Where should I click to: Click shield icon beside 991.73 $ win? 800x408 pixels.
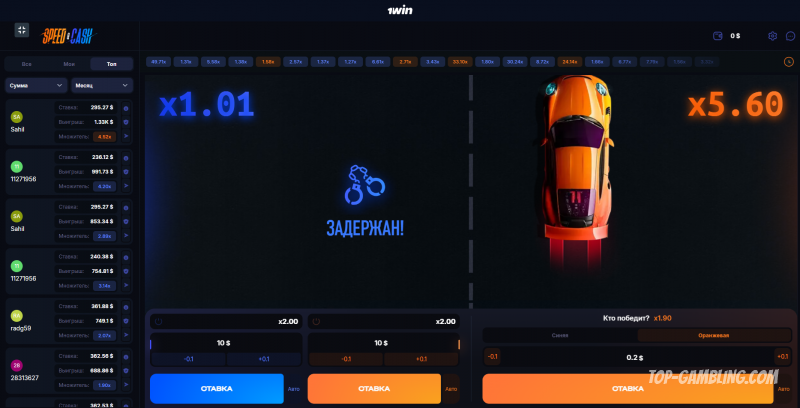pyautogui.click(x=126, y=172)
